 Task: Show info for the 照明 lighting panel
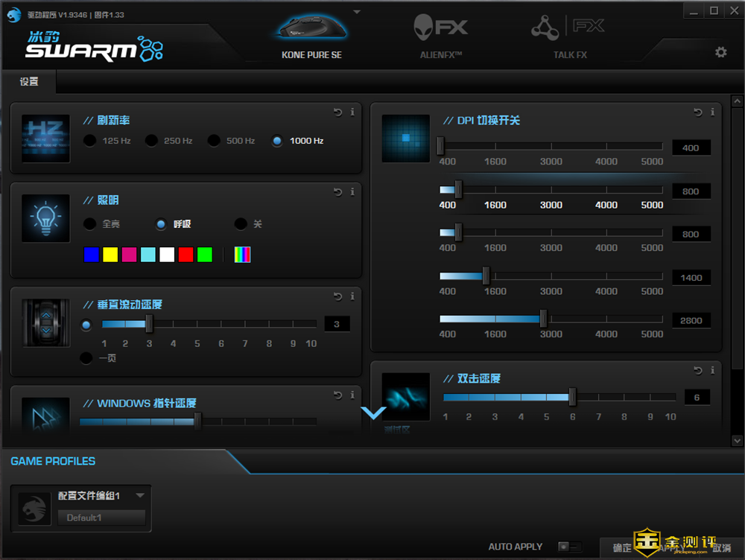tap(352, 192)
